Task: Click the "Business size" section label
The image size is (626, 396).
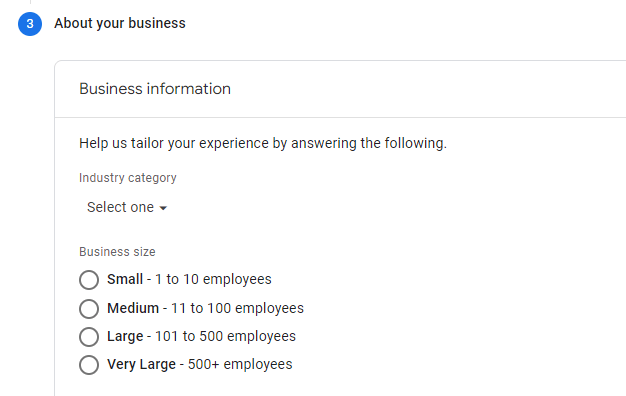Action: pyautogui.click(x=117, y=252)
